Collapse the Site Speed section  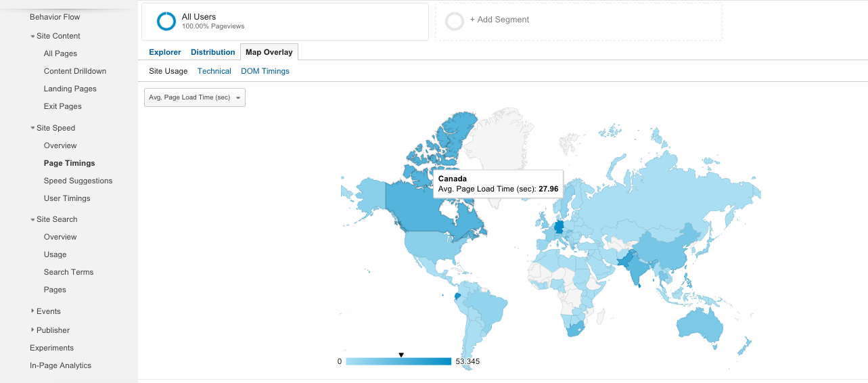pyautogui.click(x=32, y=129)
